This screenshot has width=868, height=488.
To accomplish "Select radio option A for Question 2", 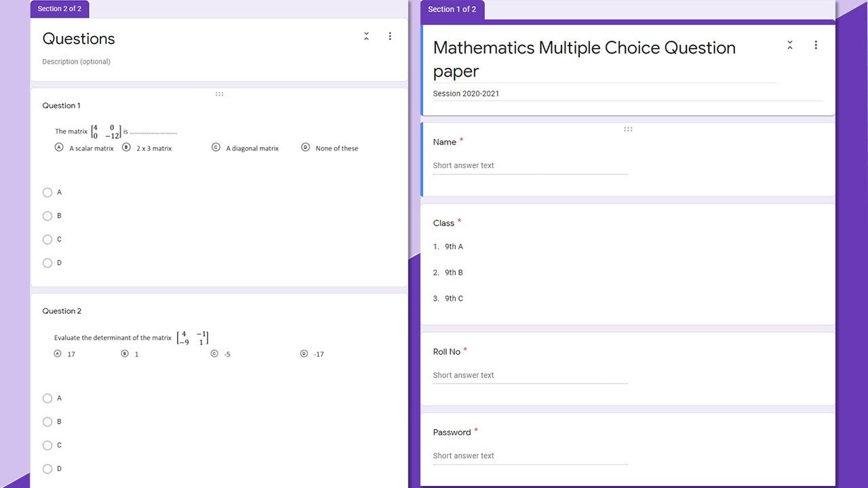I will point(47,399).
